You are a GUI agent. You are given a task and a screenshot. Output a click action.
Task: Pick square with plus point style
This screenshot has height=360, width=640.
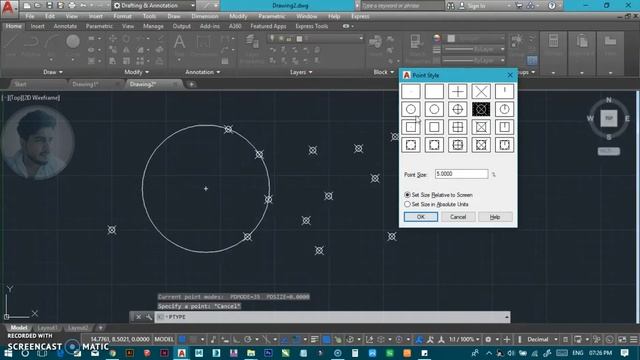[x=458, y=127]
